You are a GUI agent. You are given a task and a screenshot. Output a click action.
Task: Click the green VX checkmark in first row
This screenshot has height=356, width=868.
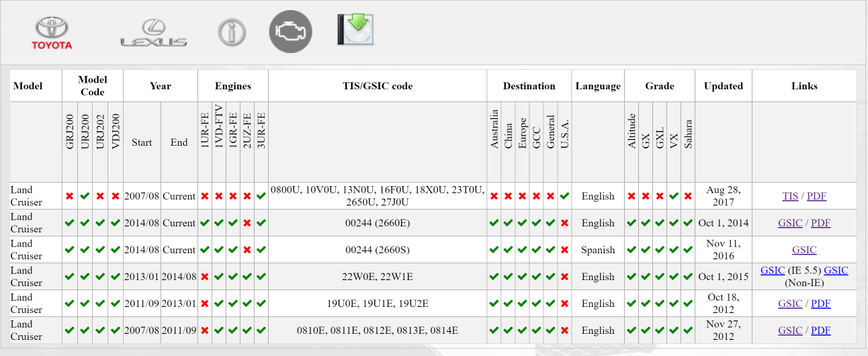[x=674, y=196]
